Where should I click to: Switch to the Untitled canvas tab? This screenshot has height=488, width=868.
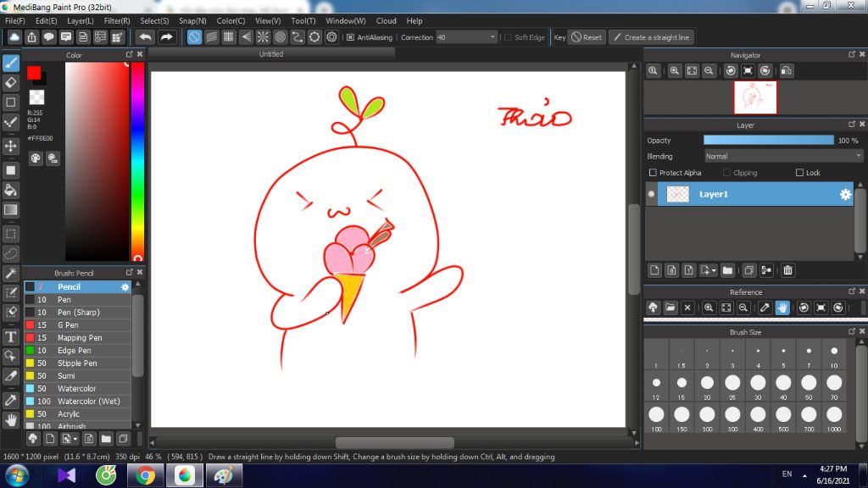(271, 54)
